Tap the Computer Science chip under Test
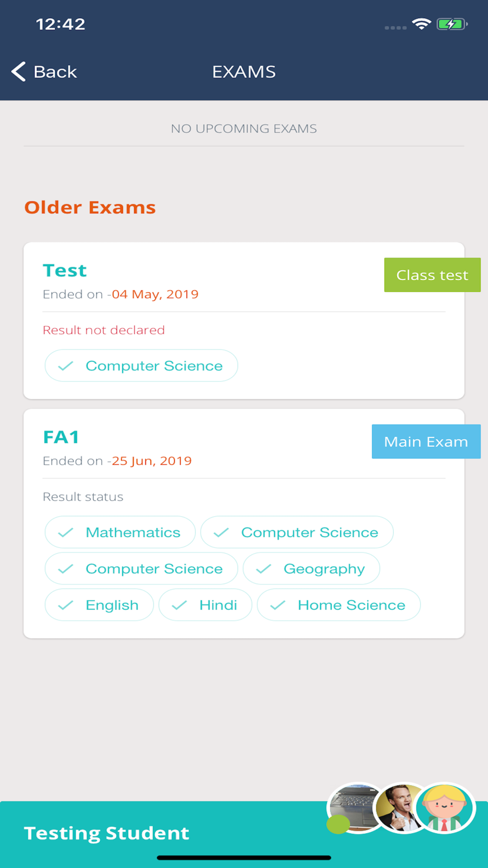 click(x=141, y=366)
